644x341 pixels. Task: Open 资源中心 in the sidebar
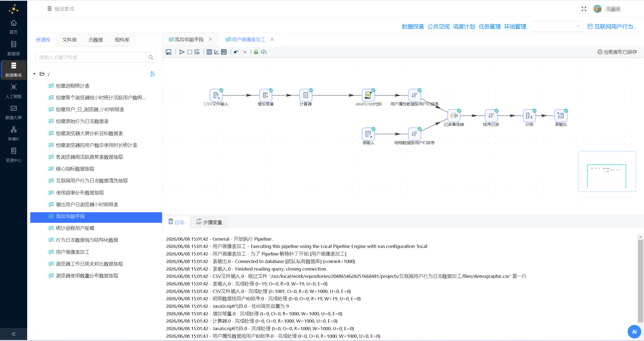14,155
